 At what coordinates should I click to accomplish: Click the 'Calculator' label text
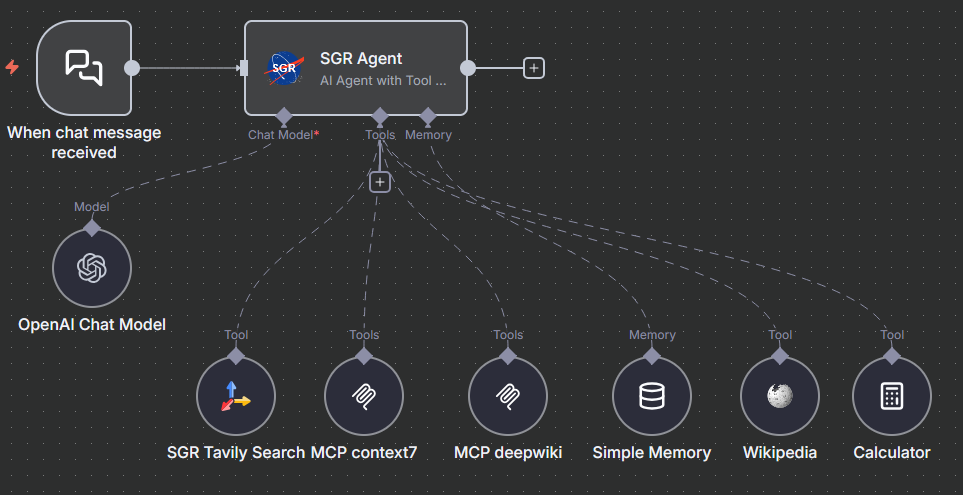(892, 453)
